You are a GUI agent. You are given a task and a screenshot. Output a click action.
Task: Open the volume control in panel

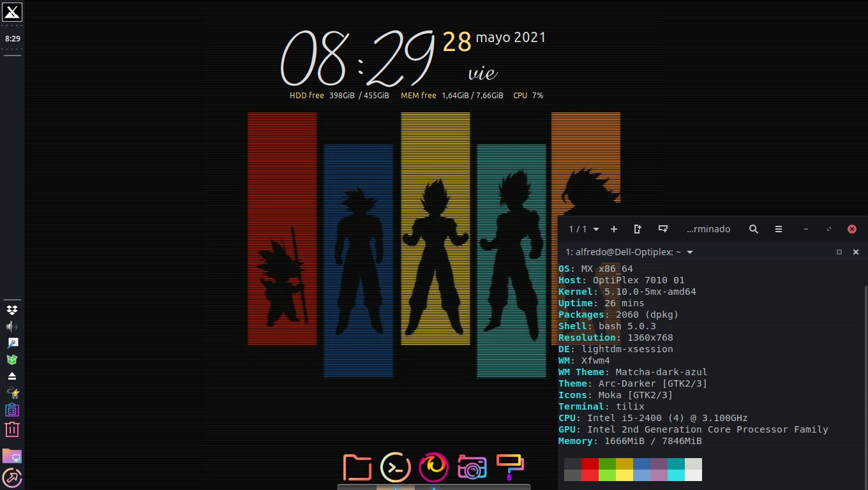pyautogui.click(x=12, y=327)
